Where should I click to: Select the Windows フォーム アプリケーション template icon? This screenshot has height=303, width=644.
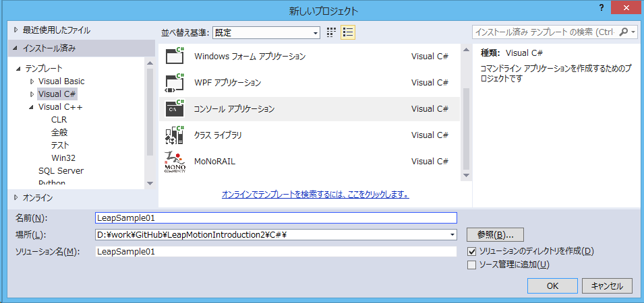pyautogui.click(x=175, y=56)
